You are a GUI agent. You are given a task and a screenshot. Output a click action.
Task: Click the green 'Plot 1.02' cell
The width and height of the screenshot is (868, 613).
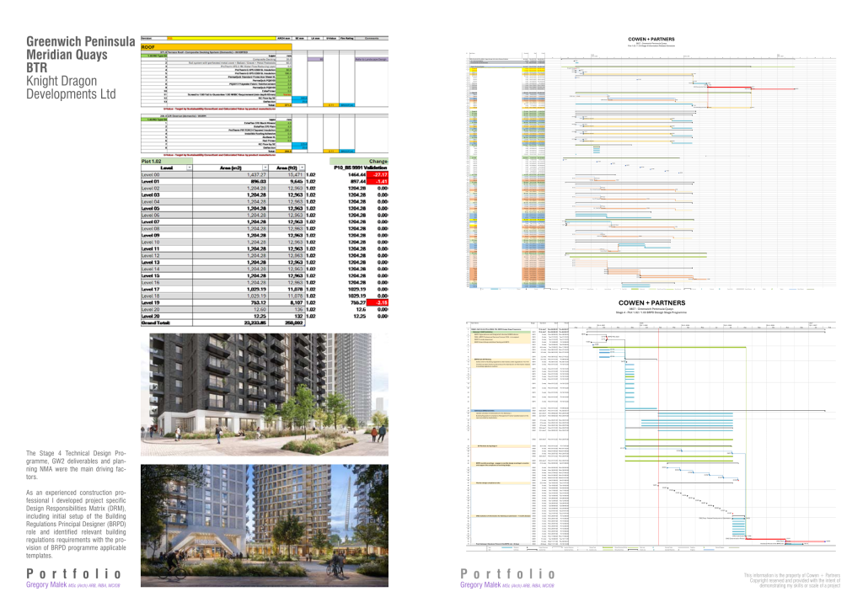coord(167,161)
